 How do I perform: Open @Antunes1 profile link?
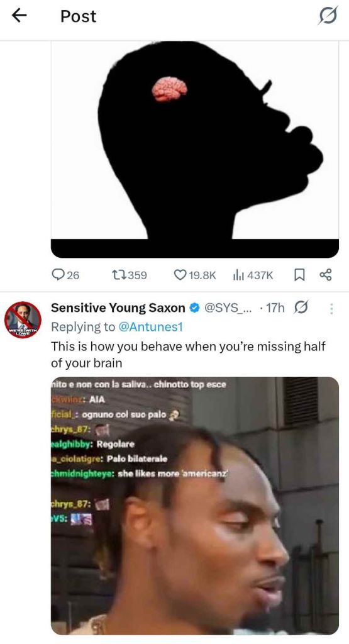point(150,327)
